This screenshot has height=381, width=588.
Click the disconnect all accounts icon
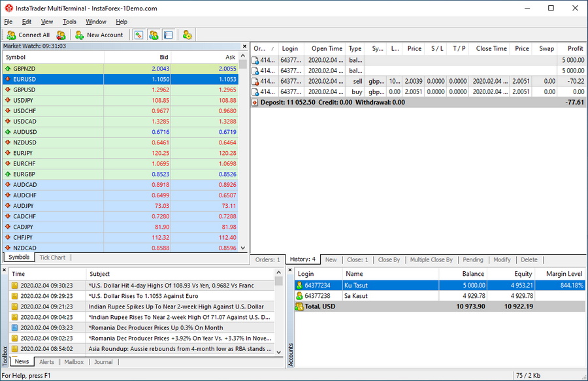coord(61,35)
